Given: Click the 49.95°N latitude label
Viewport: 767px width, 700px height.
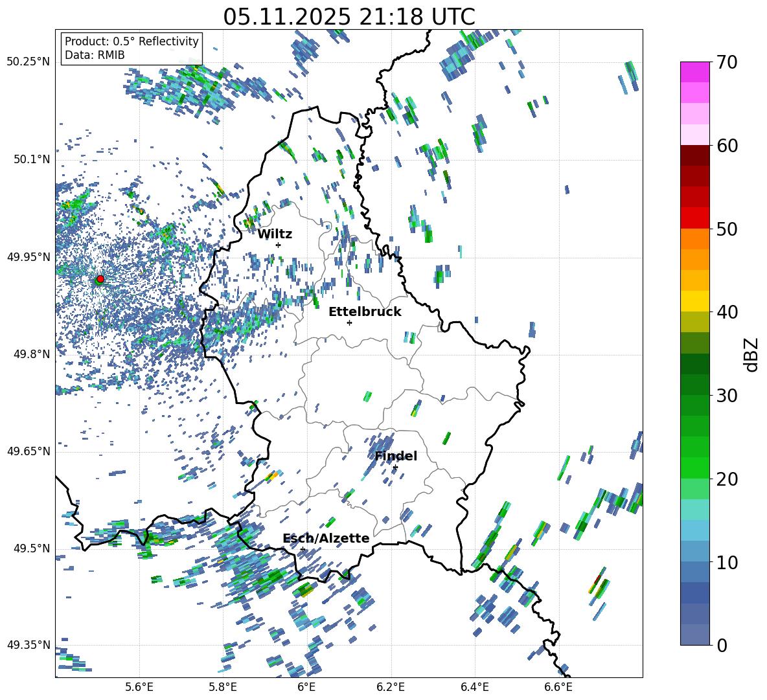Looking at the screenshot, I should coord(29,256).
